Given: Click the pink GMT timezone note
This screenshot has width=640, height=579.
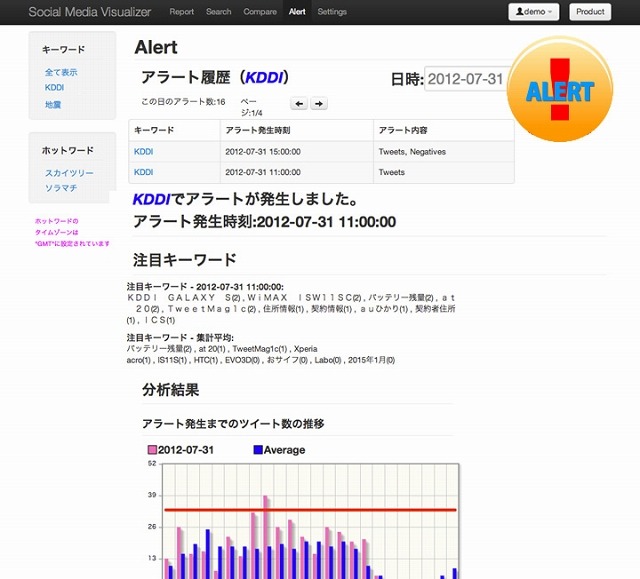Looking at the screenshot, I should [x=72, y=232].
